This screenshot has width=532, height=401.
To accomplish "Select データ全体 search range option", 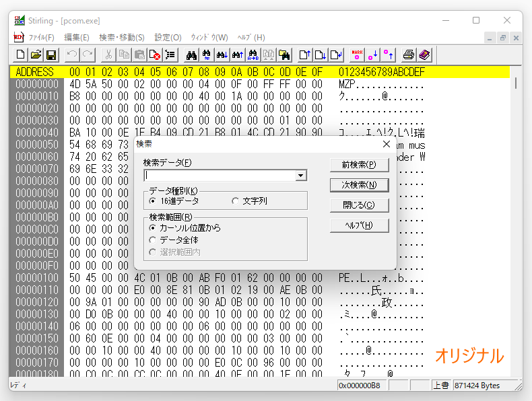I will (153, 240).
